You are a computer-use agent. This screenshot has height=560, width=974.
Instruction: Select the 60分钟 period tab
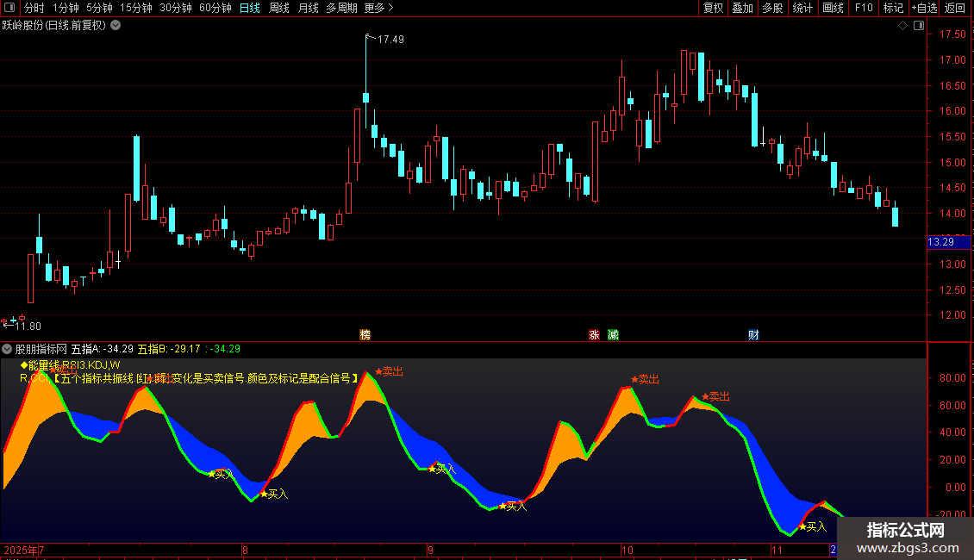click(215, 8)
